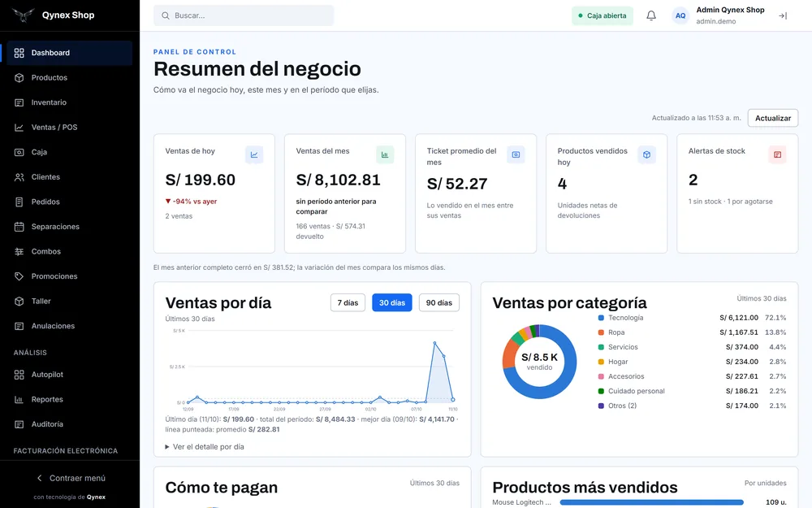Click the Combos sliders icon
The height and width of the screenshot is (508, 812).
(19, 251)
